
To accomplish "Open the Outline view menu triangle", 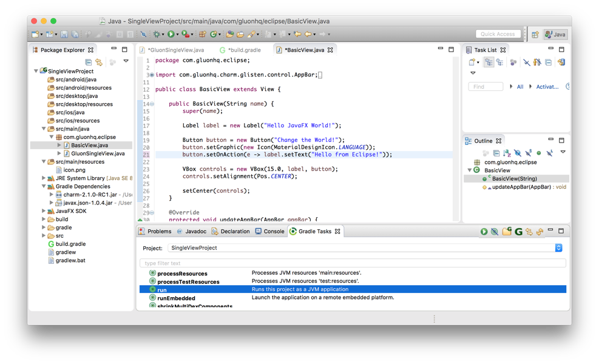I will point(563,152).
